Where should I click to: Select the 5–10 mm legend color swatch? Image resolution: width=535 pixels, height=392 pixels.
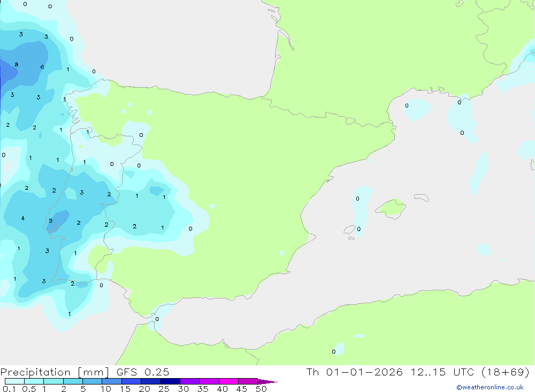(x=92, y=381)
